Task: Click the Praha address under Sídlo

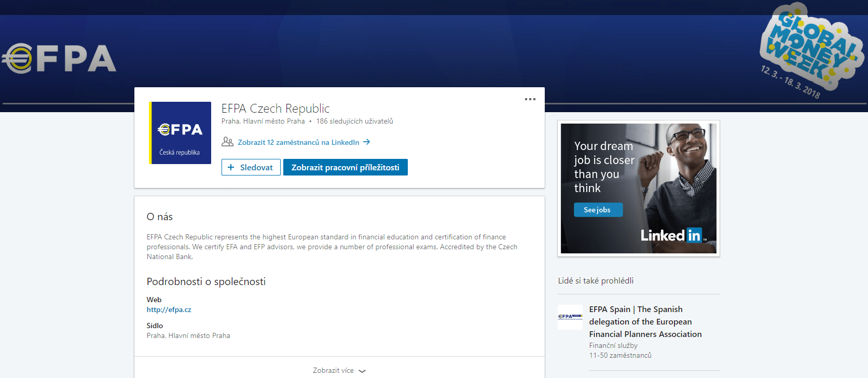Action: point(188,335)
